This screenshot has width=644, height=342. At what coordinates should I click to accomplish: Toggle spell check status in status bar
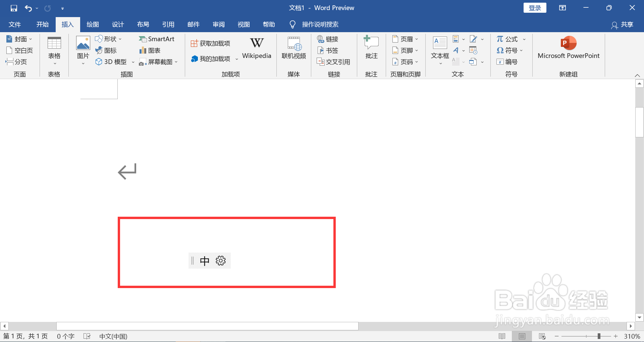87,336
